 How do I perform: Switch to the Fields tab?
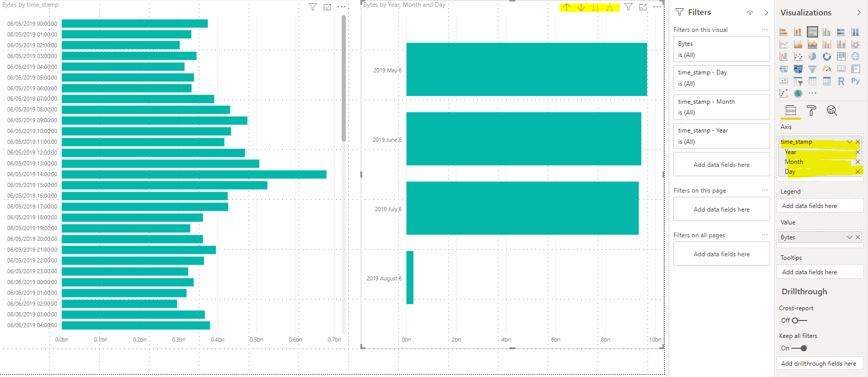coord(791,110)
